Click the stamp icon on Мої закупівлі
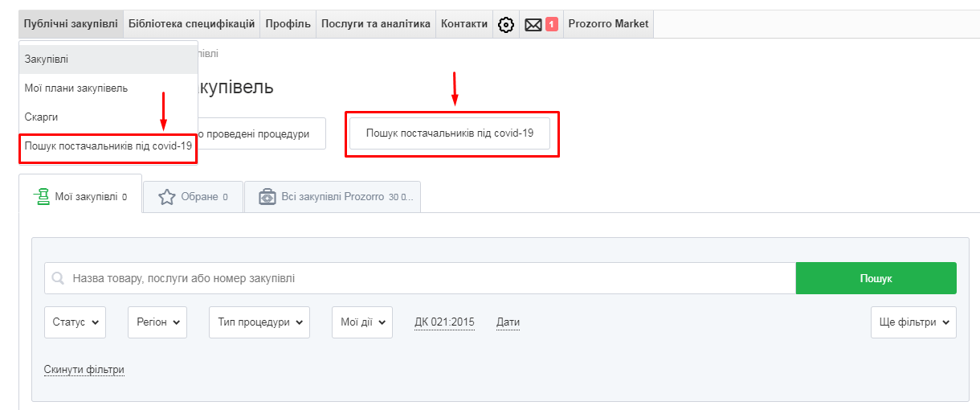Image resolution: width=980 pixels, height=410 pixels. tap(42, 196)
